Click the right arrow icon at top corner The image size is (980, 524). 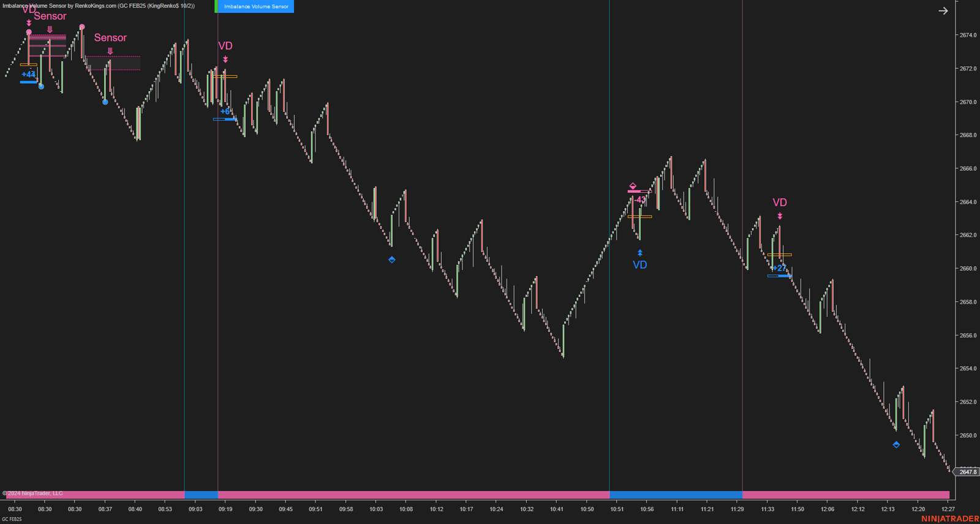943,11
